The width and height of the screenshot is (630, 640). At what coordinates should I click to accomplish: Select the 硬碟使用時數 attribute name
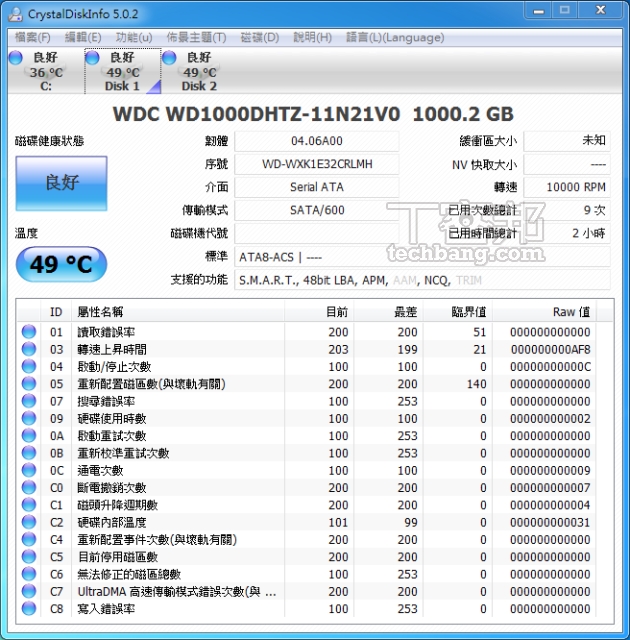112,419
